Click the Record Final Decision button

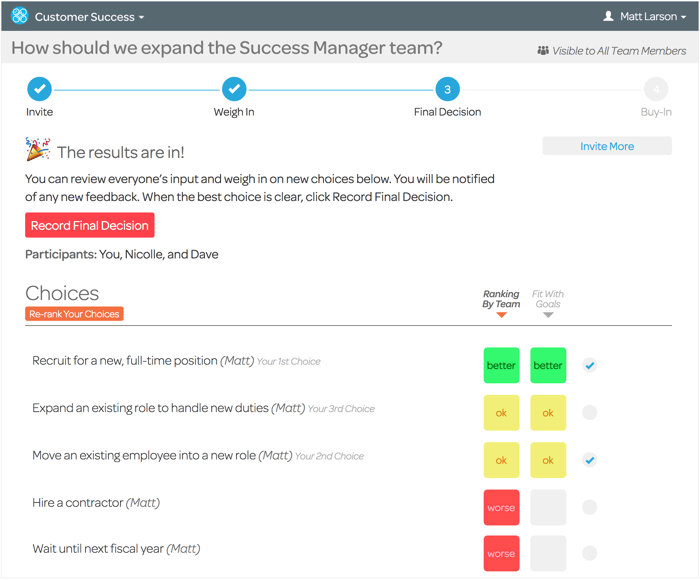(x=90, y=225)
